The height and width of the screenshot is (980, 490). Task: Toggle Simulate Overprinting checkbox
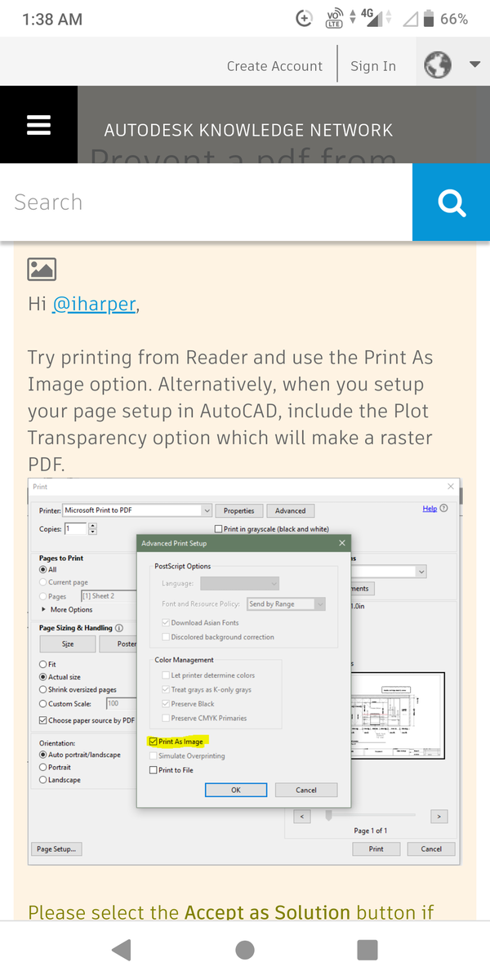[x=153, y=756]
